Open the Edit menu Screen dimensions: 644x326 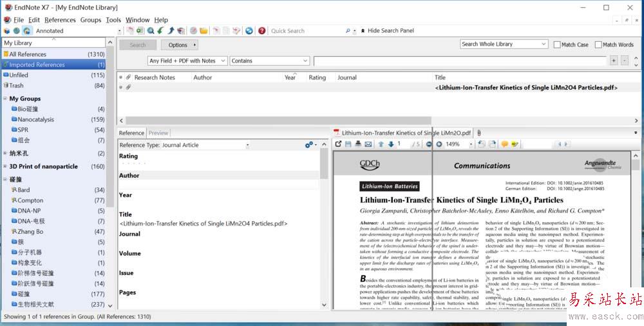pyautogui.click(x=34, y=20)
